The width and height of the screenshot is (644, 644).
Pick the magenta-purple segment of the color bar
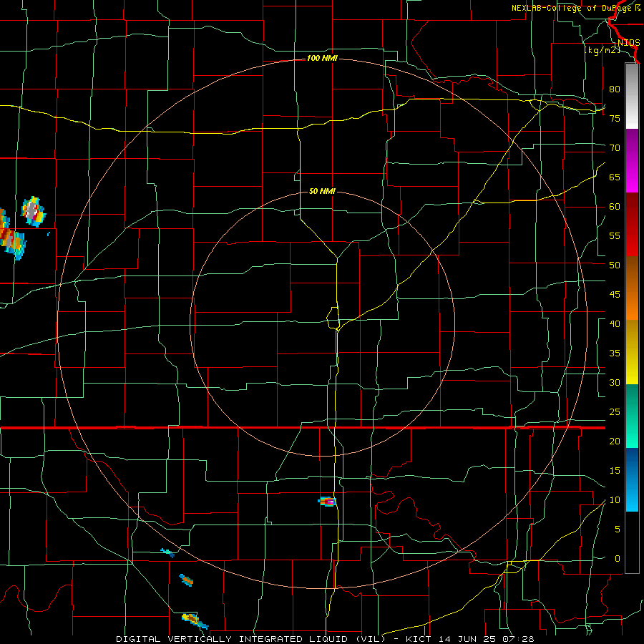click(x=632, y=160)
